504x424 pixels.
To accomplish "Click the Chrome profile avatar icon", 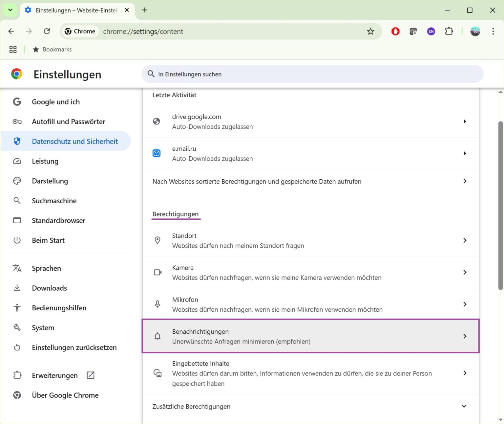I will point(475,31).
